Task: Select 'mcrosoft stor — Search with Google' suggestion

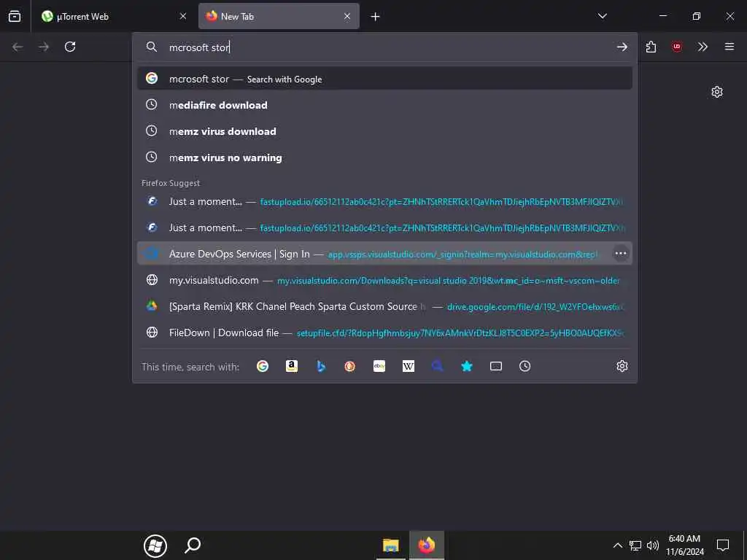Action: [384, 79]
